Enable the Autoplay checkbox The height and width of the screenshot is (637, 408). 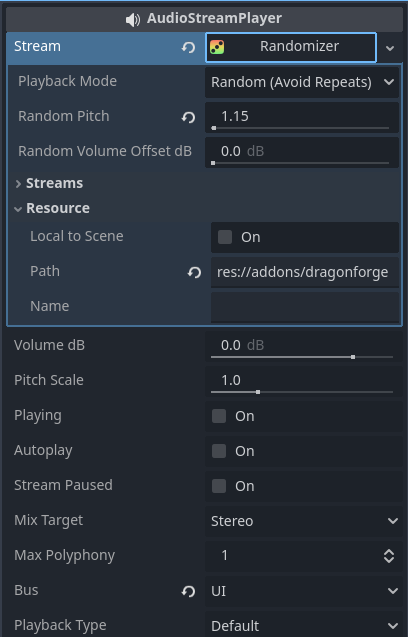219,451
